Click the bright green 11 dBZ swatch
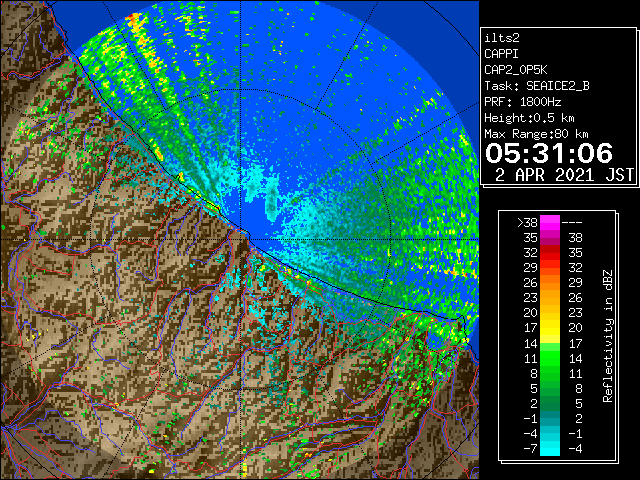 point(550,358)
